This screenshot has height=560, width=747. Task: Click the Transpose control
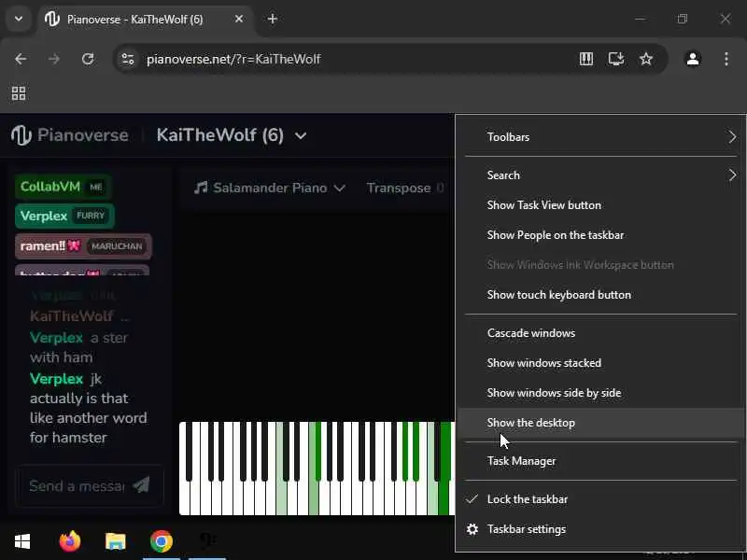(x=405, y=189)
